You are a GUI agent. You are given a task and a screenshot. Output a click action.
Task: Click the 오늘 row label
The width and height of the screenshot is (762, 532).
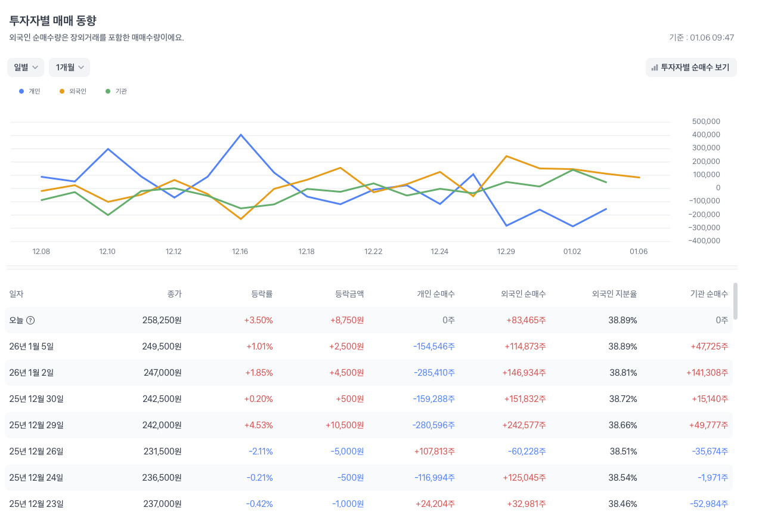point(17,320)
